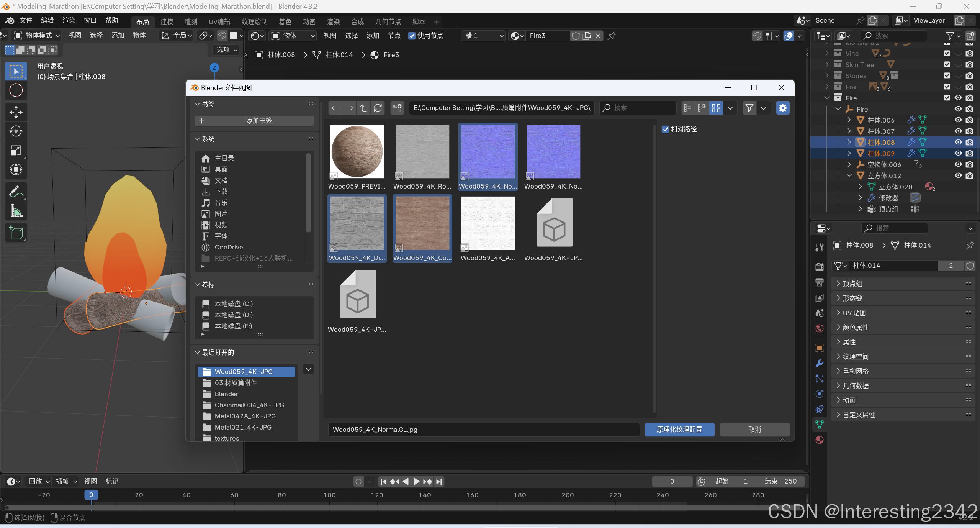980x528 pixels.
Task: Refresh the file browser listing
Action: tap(378, 108)
